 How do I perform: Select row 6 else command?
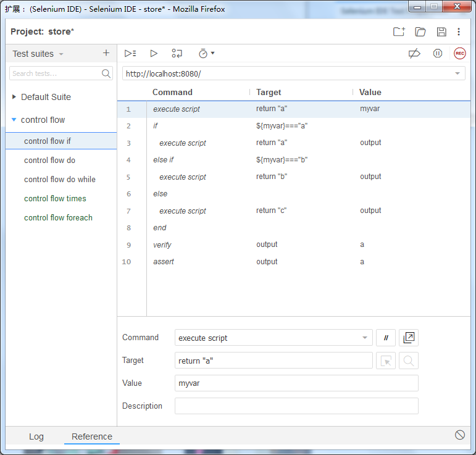click(x=294, y=194)
